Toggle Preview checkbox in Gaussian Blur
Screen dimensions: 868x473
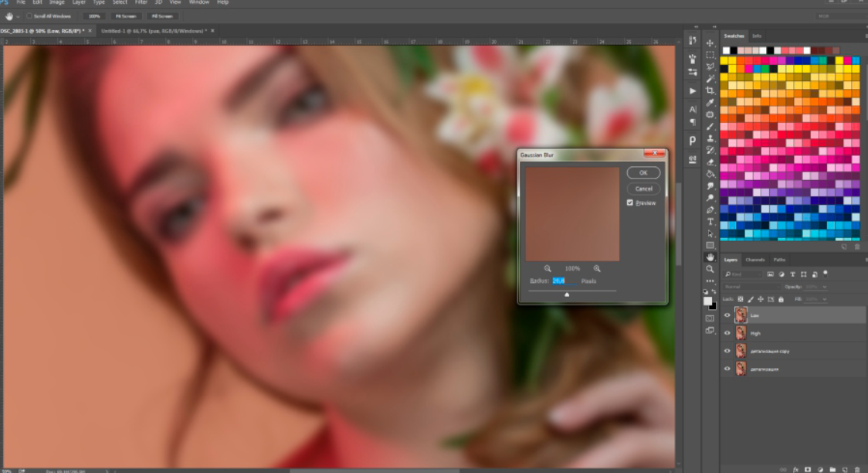630,202
